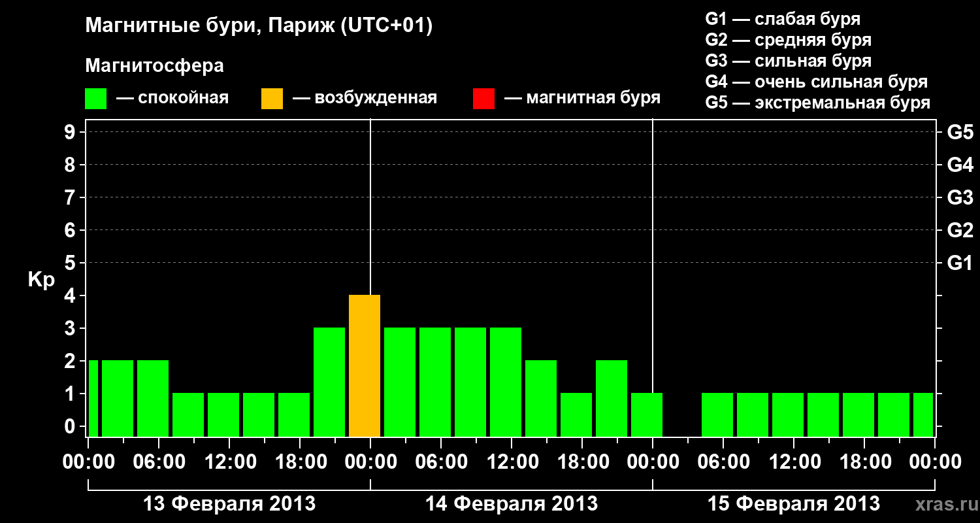Click the Kp 3 bar at 10:00–13:00 on 14 February
This screenshot has height=523, width=980.
pos(506,382)
